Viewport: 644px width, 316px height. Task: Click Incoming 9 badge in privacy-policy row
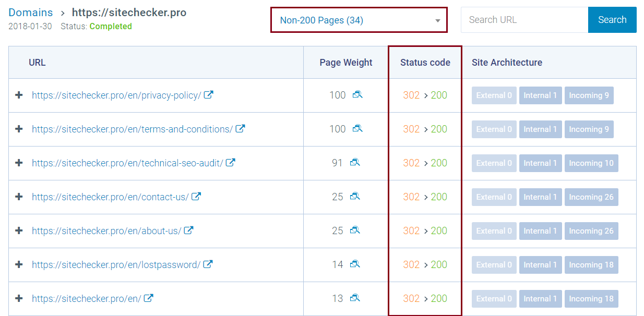(x=589, y=95)
